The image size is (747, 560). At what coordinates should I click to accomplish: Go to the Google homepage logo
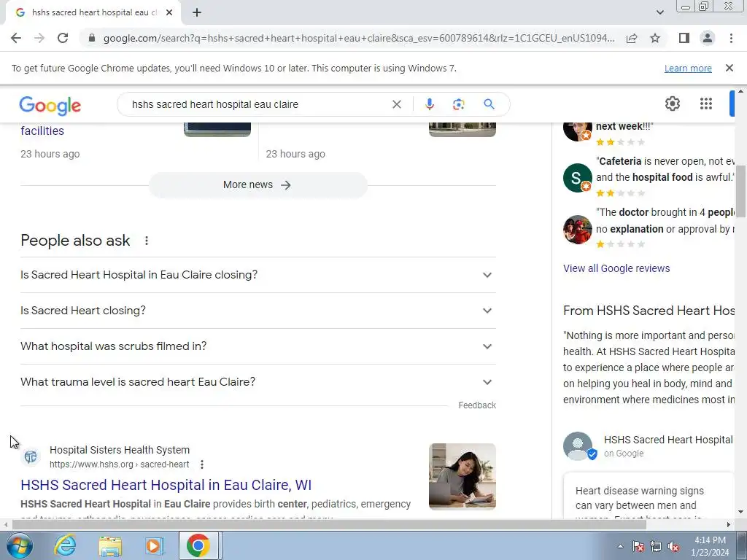[x=50, y=105]
